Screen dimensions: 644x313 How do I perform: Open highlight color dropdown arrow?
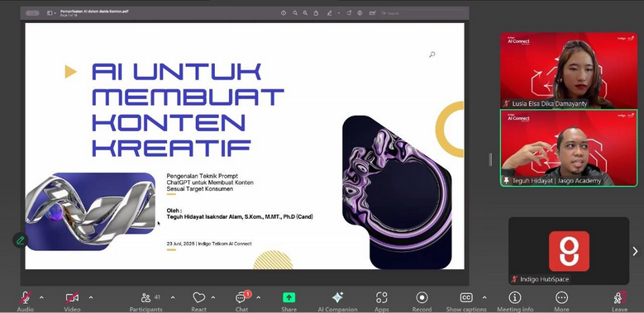click(x=339, y=13)
